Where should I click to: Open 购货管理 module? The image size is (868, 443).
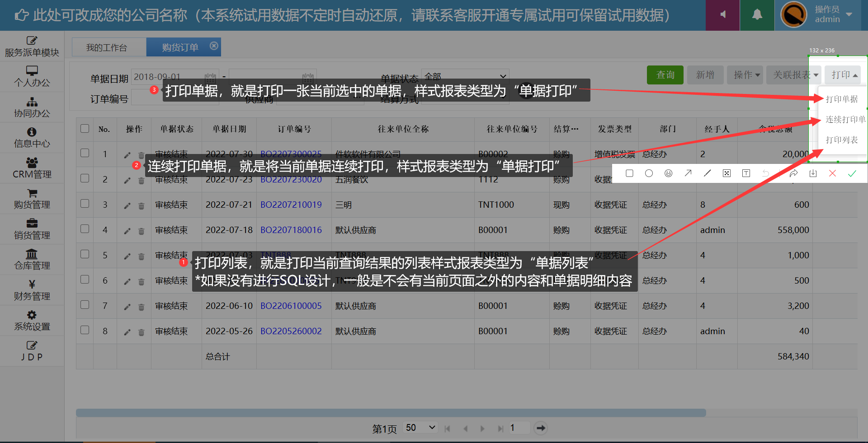click(32, 199)
